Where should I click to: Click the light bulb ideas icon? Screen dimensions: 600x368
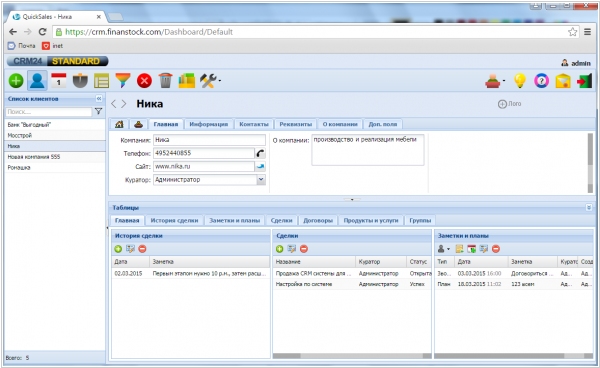520,81
